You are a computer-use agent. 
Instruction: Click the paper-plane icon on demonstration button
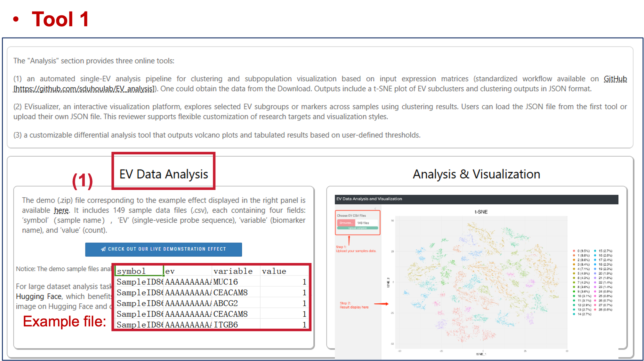coord(103,249)
